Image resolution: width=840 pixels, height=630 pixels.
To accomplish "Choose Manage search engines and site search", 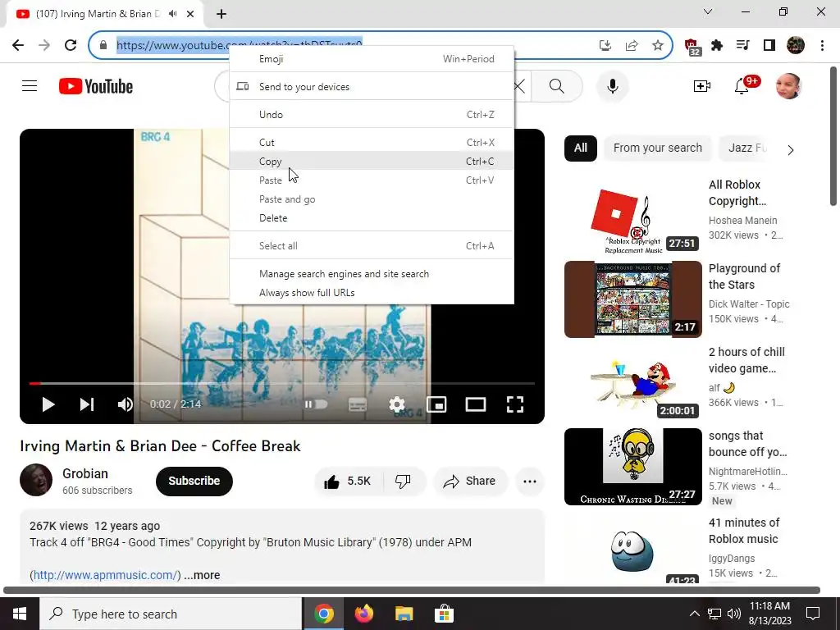I will [x=372, y=274].
